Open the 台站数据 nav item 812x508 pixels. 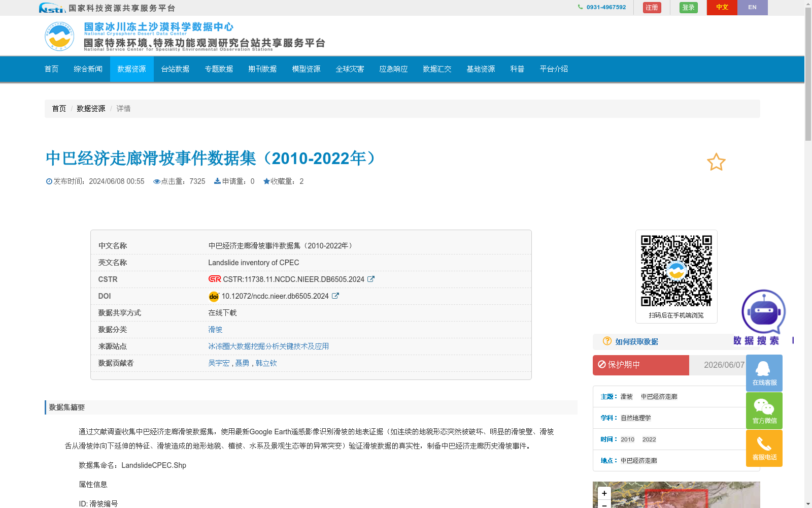[176, 69]
